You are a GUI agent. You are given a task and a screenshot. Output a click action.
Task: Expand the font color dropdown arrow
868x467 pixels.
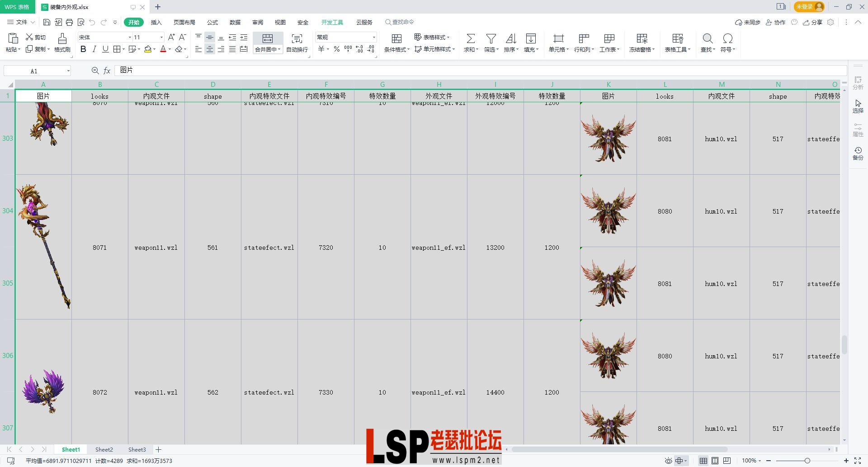coord(170,49)
